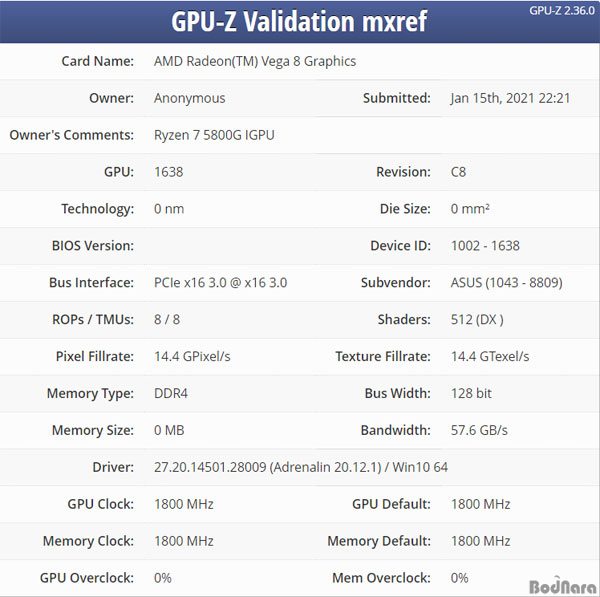The width and height of the screenshot is (600, 597).
Task: Click the Bus Width value 128 bit
Action: click(x=471, y=393)
